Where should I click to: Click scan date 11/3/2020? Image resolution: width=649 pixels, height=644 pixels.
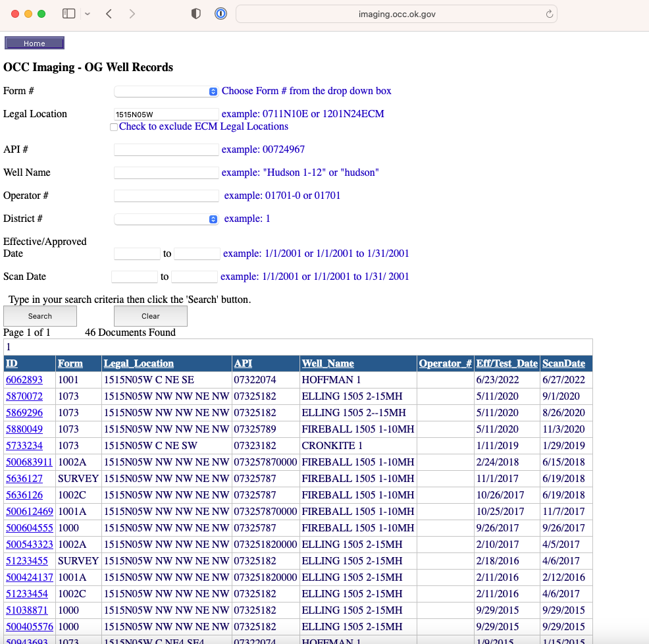[x=563, y=429]
